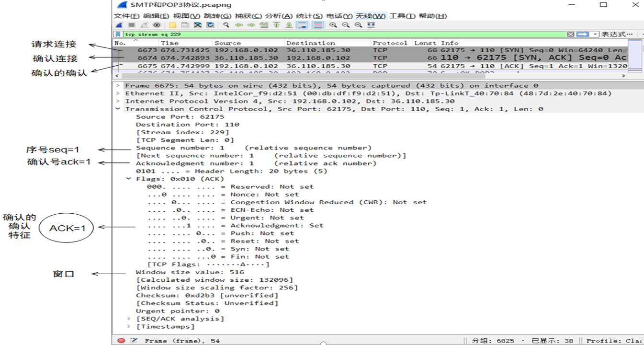
Task: Click the stop capture square icon
Action: pyautogui.click(x=132, y=25)
